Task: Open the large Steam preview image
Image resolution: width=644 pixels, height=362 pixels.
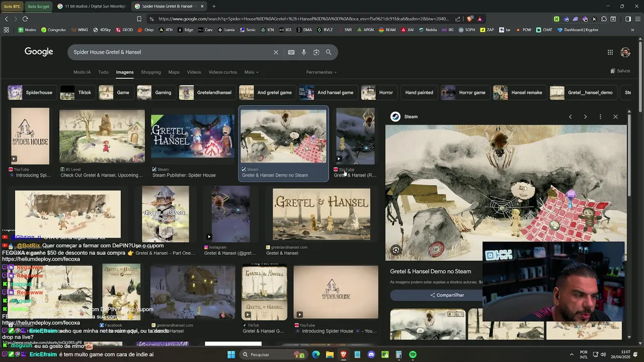Action: (506, 193)
